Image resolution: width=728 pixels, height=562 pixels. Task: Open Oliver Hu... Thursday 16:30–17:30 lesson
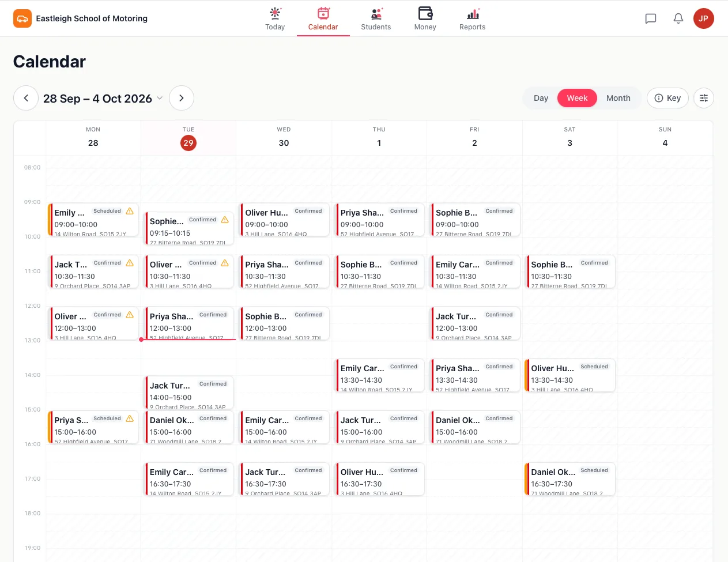click(x=380, y=479)
